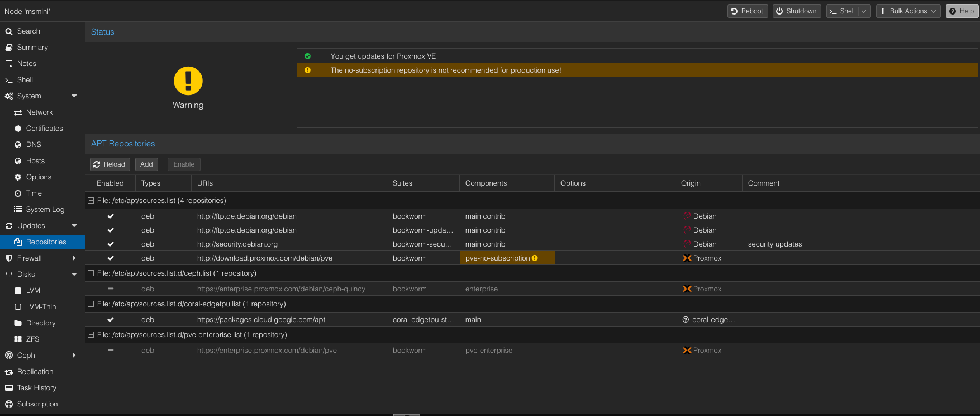Open the Options gear icon
980x416 pixels.
(18, 177)
